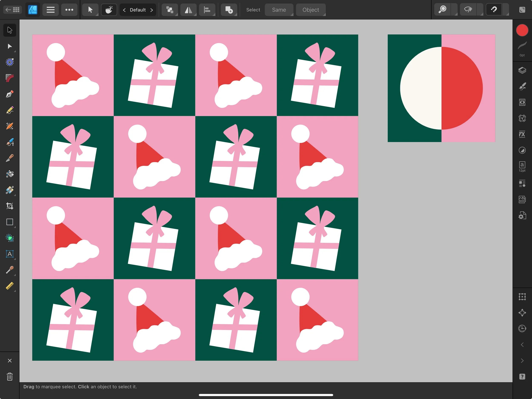Viewport: 532px width, 399px height.
Task: Activate the Crop tool
Action: [10, 206]
